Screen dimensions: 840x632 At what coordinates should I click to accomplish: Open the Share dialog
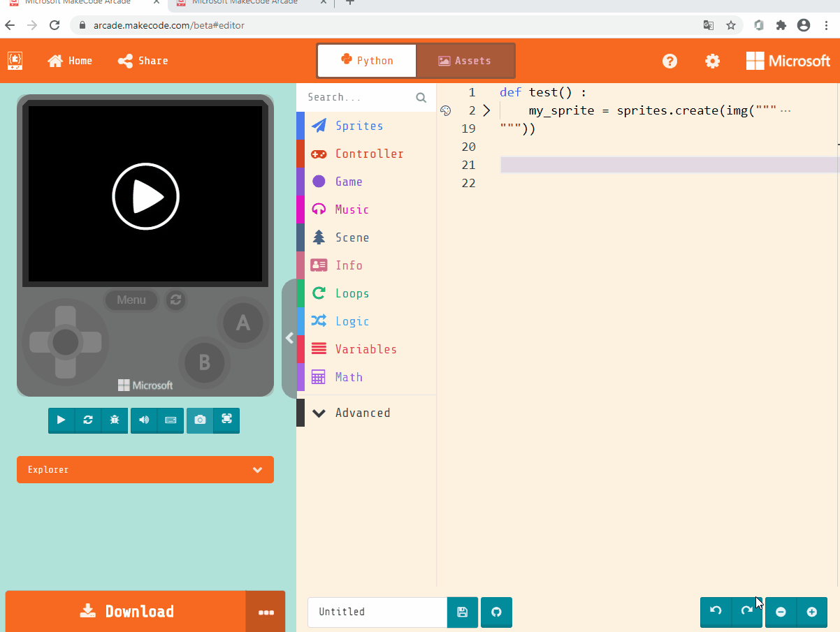pyautogui.click(x=143, y=61)
